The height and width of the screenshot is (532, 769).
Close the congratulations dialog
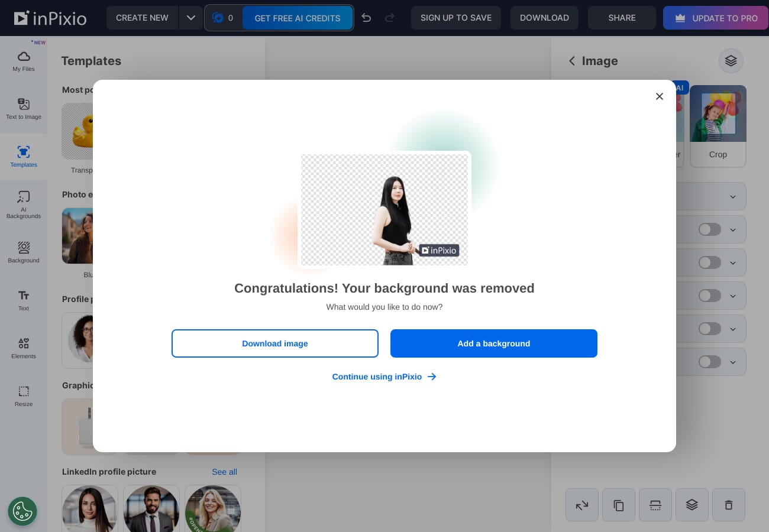coord(659,96)
